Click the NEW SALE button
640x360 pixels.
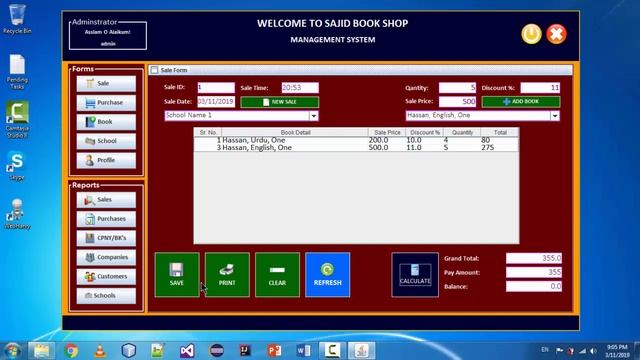[x=280, y=102]
